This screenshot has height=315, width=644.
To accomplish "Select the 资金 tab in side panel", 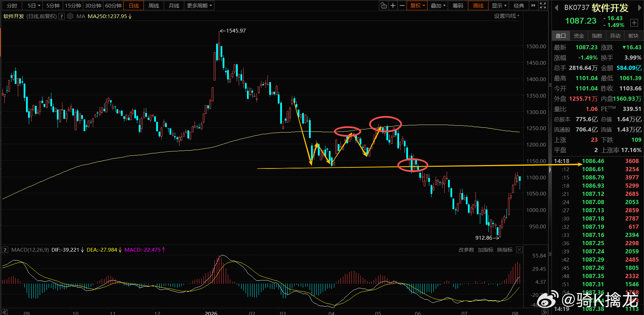I will click(579, 36).
